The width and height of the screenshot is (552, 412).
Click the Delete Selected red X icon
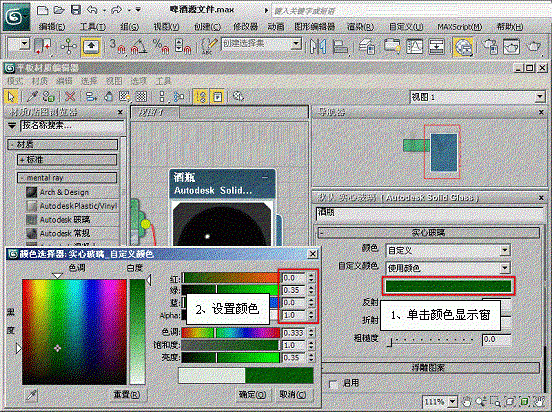pyautogui.click(x=70, y=96)
